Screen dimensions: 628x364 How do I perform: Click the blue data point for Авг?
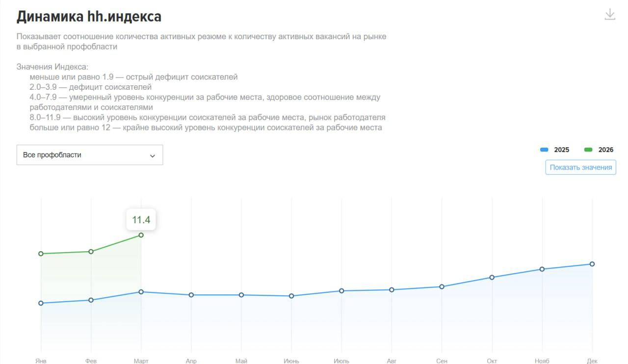pos(392,290)
